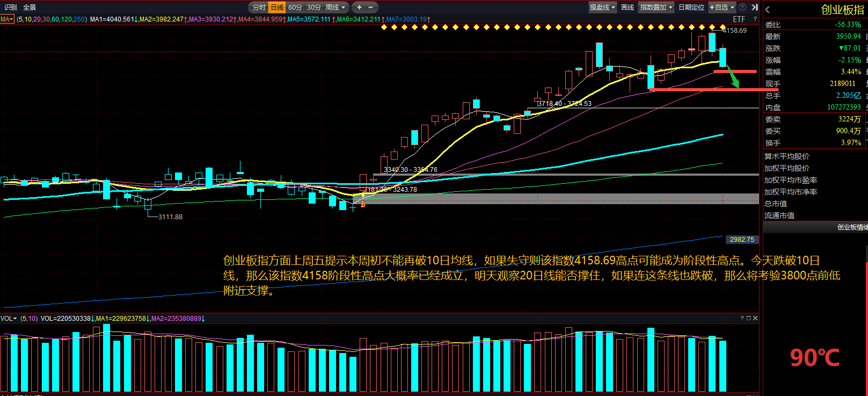Viewport: 868px width, 396px height.
Task: Zoom in chart with plus button
Action: click(x=359, y=8)
